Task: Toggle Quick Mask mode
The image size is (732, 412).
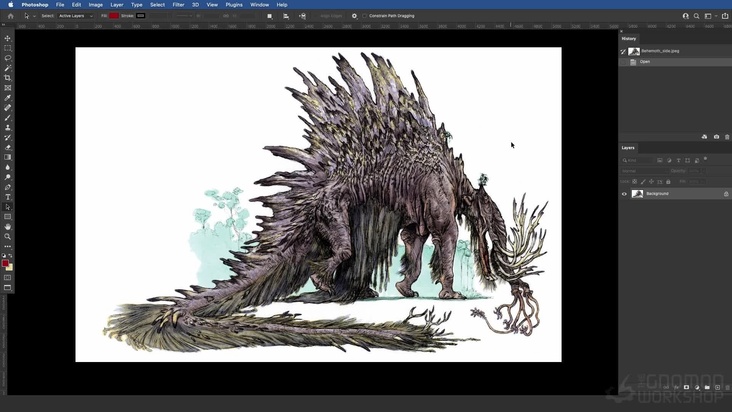Action: coord(7,278)
